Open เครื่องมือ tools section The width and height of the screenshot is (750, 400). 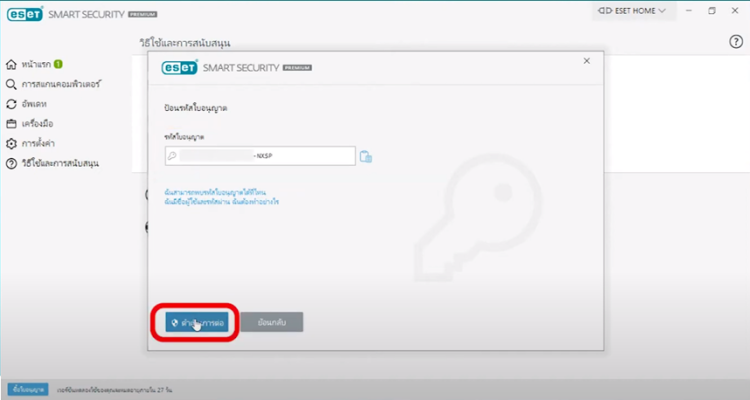point(37,124)
